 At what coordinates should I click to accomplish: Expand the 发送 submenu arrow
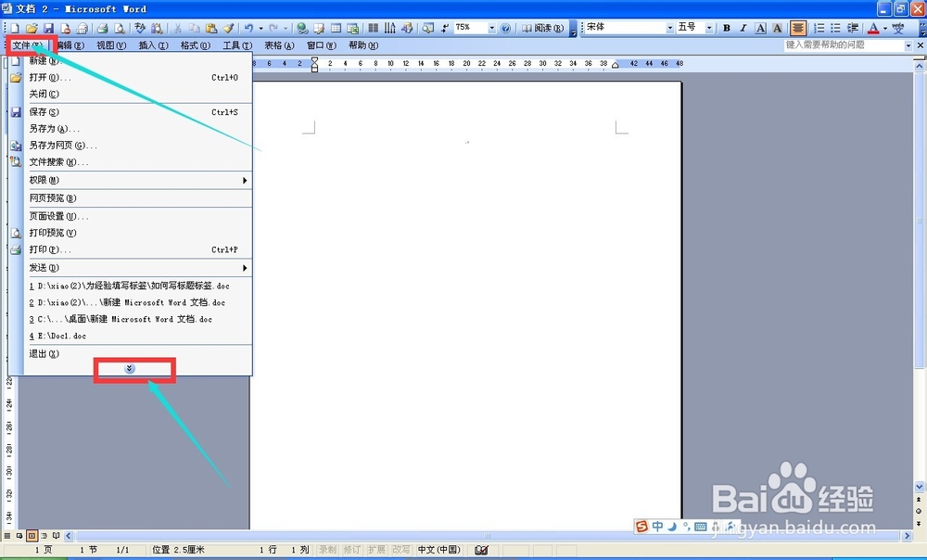click(x=245, y=268)
